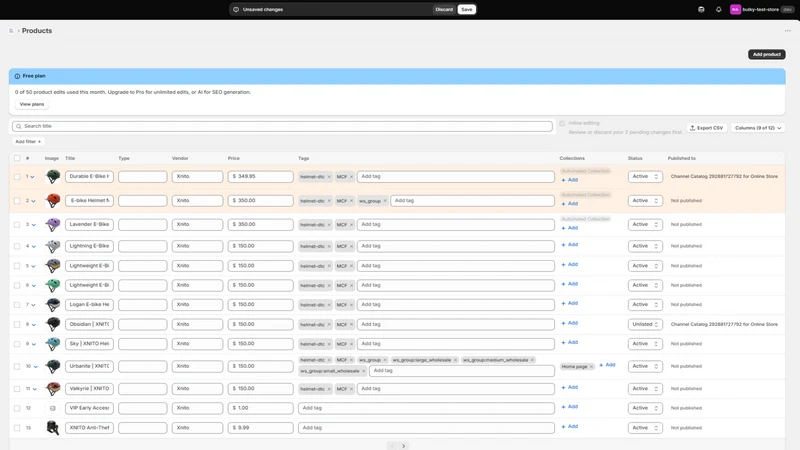The height and width of the screenshot is (450, 800).
Task: Click Add link next to Home page collection
Action: [x=607, y=365]
